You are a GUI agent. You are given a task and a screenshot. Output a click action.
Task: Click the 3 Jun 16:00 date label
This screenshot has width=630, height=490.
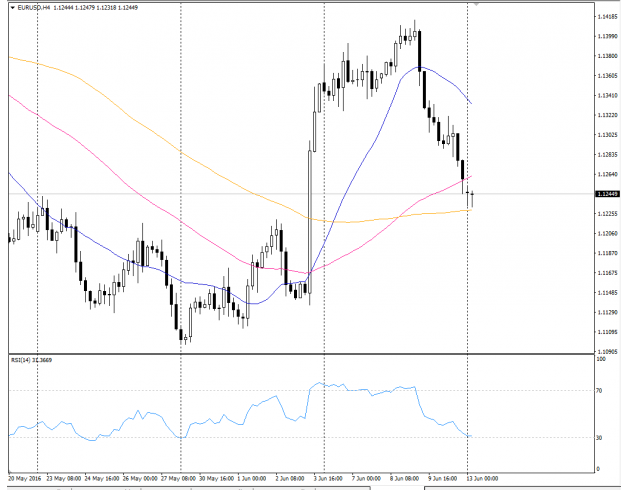coord(332,478)
